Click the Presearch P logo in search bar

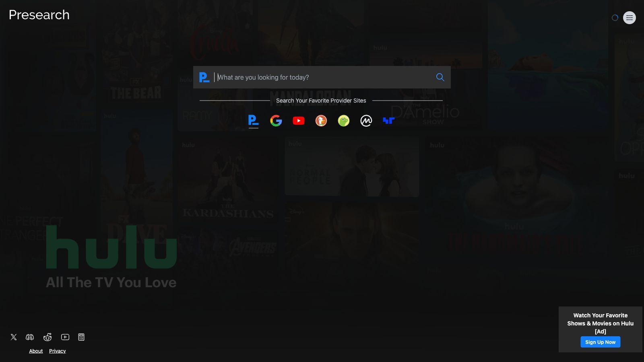click(x=204, y=77)
